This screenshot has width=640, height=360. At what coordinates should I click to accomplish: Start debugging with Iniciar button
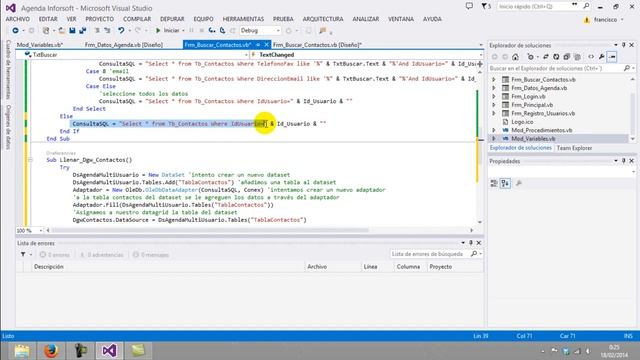point(167,31)
